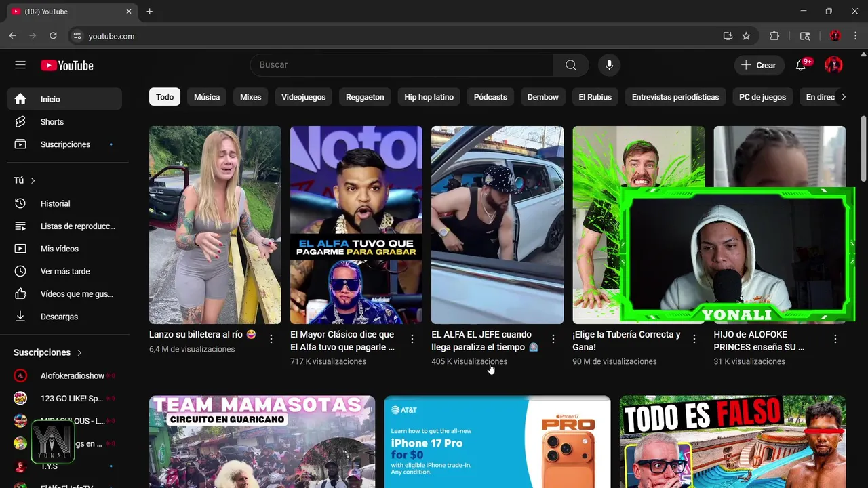This screenshot has width=868, height=488.
Task: Click title ¡Elige la Tubería Correcta y Gana!
Action: (626, 341)
